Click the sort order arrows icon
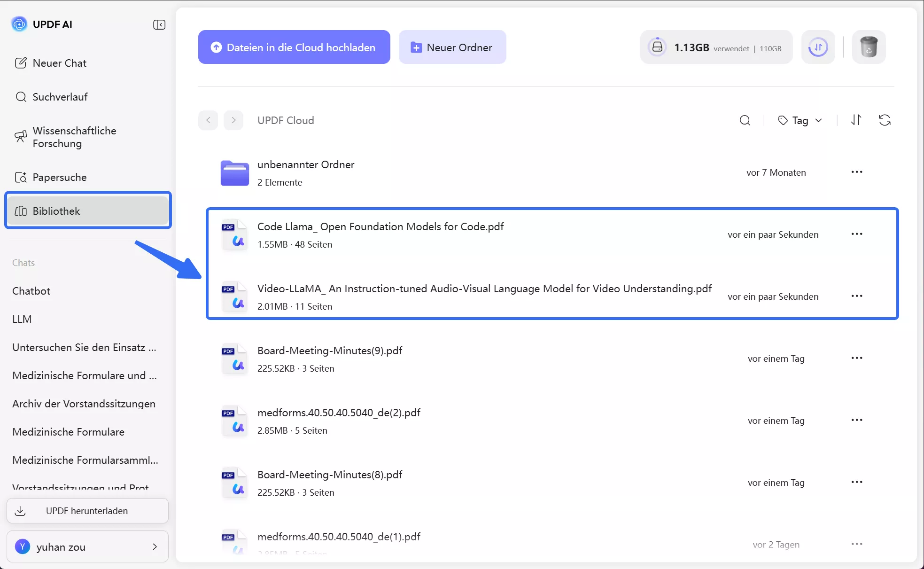 tap(856, 120)
